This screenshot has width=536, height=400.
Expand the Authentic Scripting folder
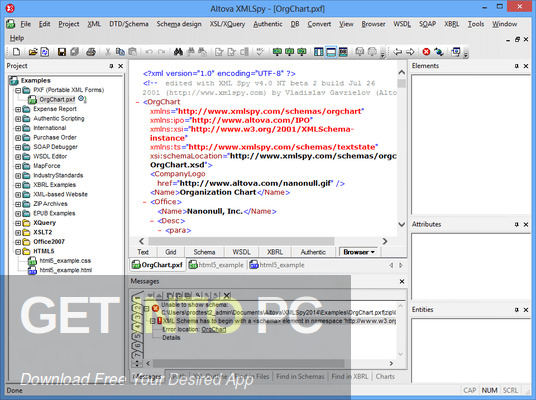[18, 119]
